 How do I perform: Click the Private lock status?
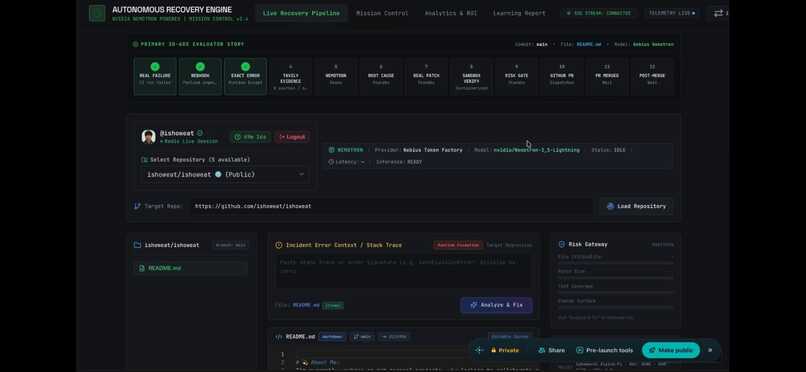(x=505, y=350)
